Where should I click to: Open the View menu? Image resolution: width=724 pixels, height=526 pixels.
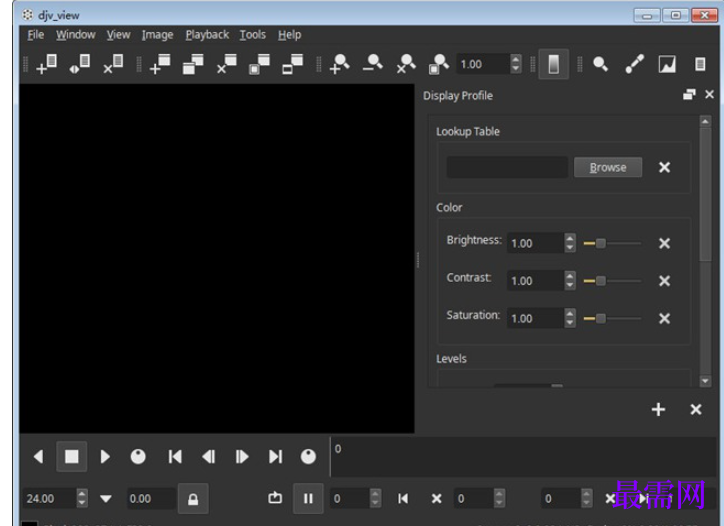pyautogui.click(x=118, y=35)
